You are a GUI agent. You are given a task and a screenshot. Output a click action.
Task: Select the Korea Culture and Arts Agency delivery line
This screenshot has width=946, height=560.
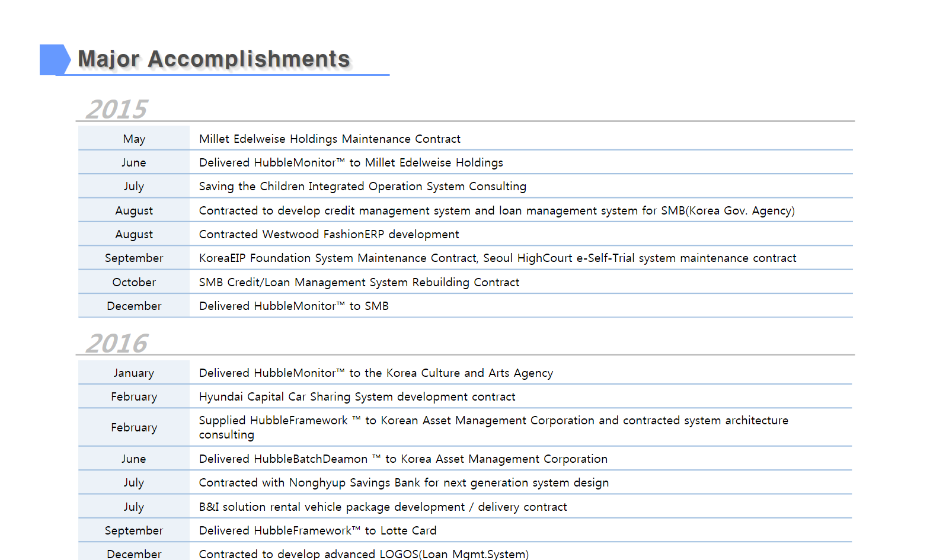[376, 373]
